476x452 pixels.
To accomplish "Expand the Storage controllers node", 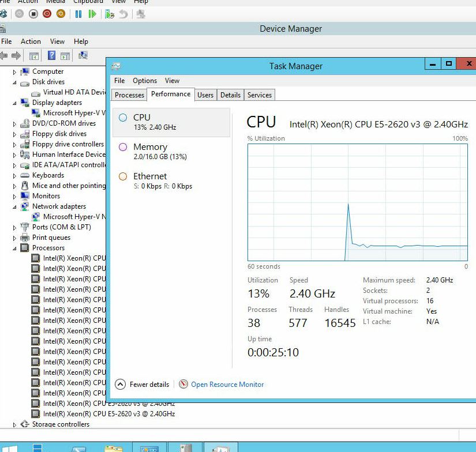I will [x=14, y=425].
